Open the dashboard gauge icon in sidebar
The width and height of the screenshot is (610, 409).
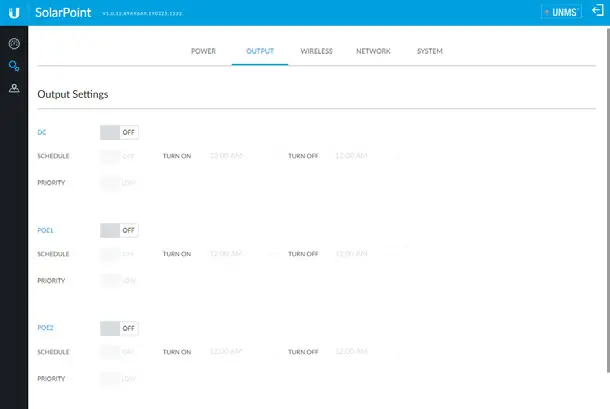[x=14, y=44]
